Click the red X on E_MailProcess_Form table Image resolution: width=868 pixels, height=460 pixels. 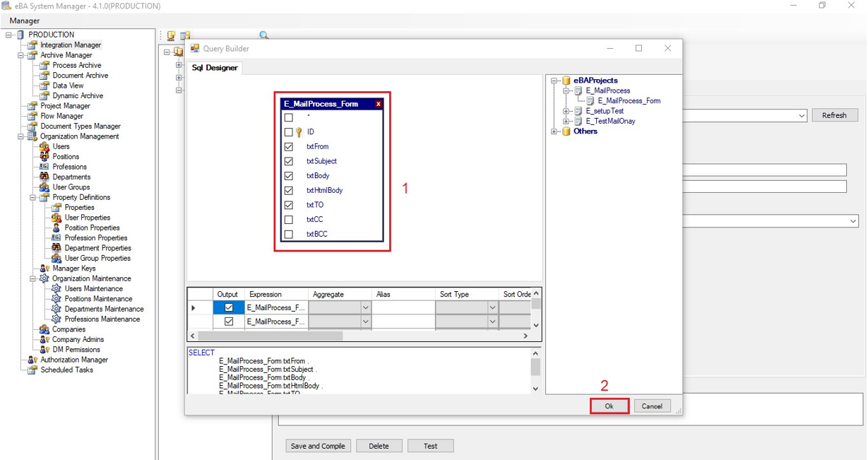click(x=378, y=104)
